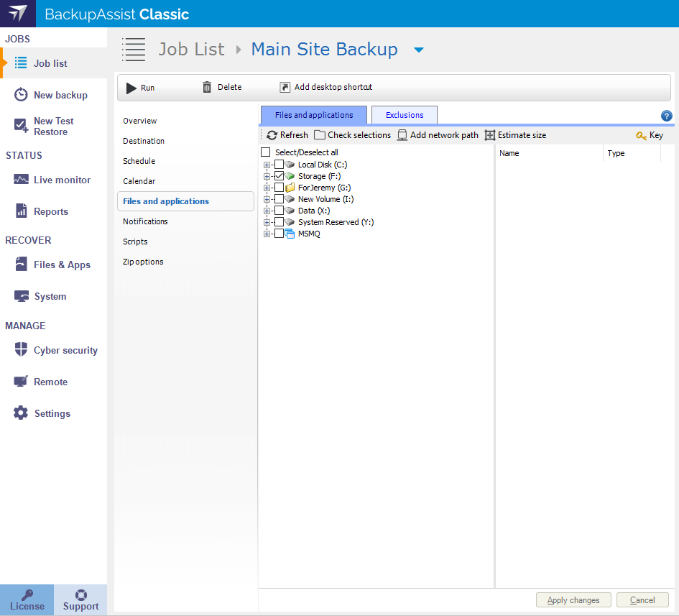Image resolution: width=679 pixels, height=616 pixels.
Task: Open Live monitor in sidebar
Action: (22, 180)
